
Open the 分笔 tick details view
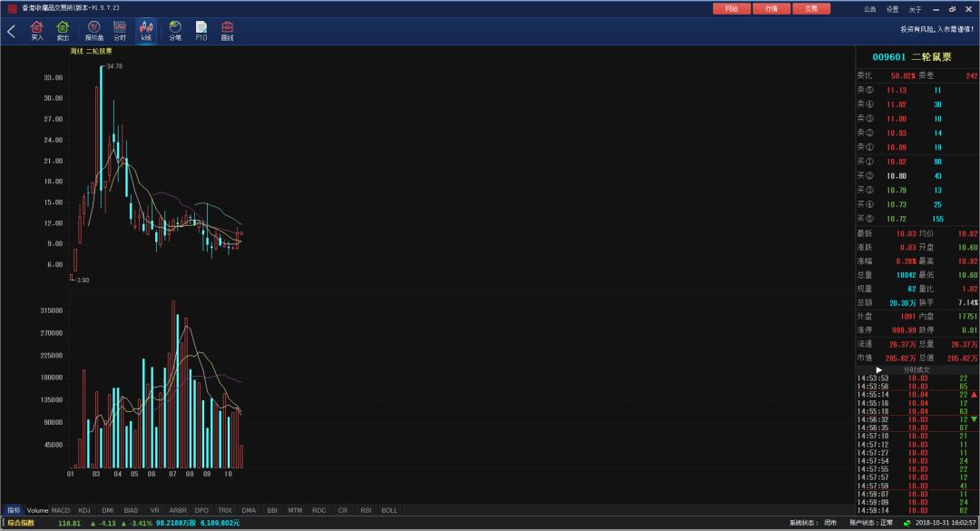pyautogui.click(x=175, y=31)
